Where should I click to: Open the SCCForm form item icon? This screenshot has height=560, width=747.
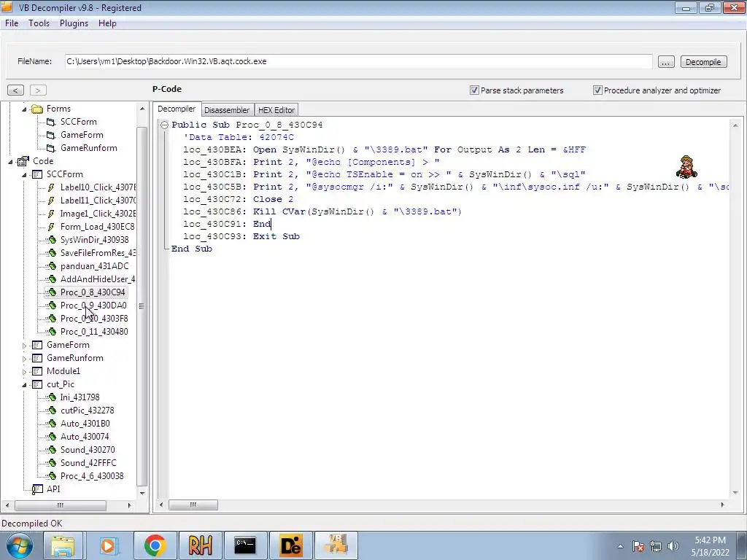(51, 122)
